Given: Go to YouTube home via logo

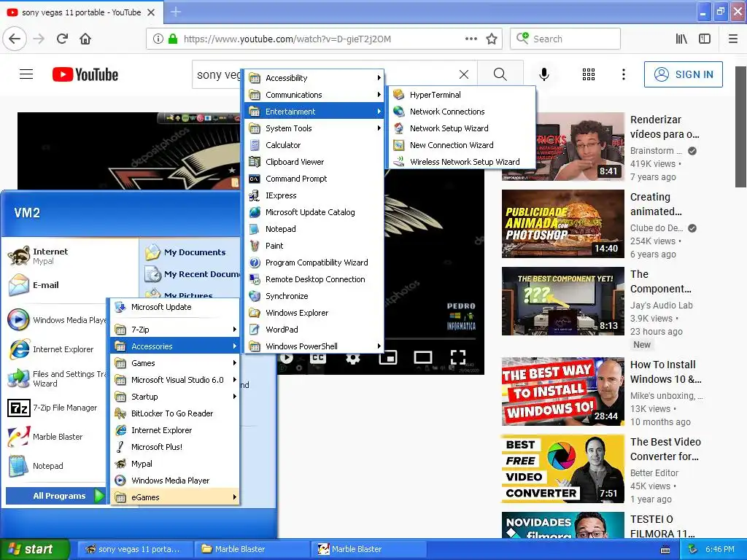Looking at the screenshot, I should (x=85, y=74).
